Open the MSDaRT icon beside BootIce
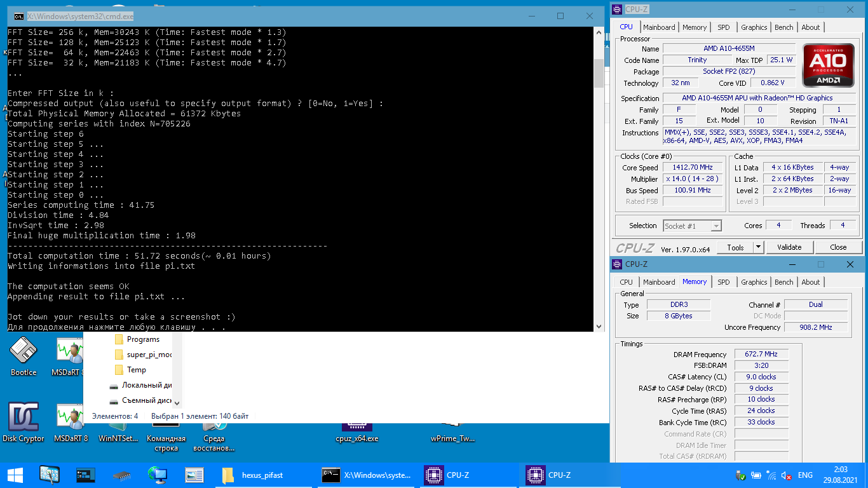868x488 pixels. tap(70, 357)
